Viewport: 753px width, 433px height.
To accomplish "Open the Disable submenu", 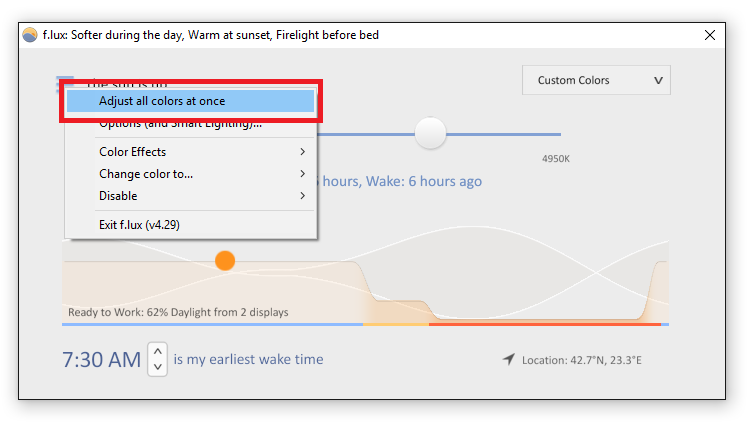I will coord(191,196).
